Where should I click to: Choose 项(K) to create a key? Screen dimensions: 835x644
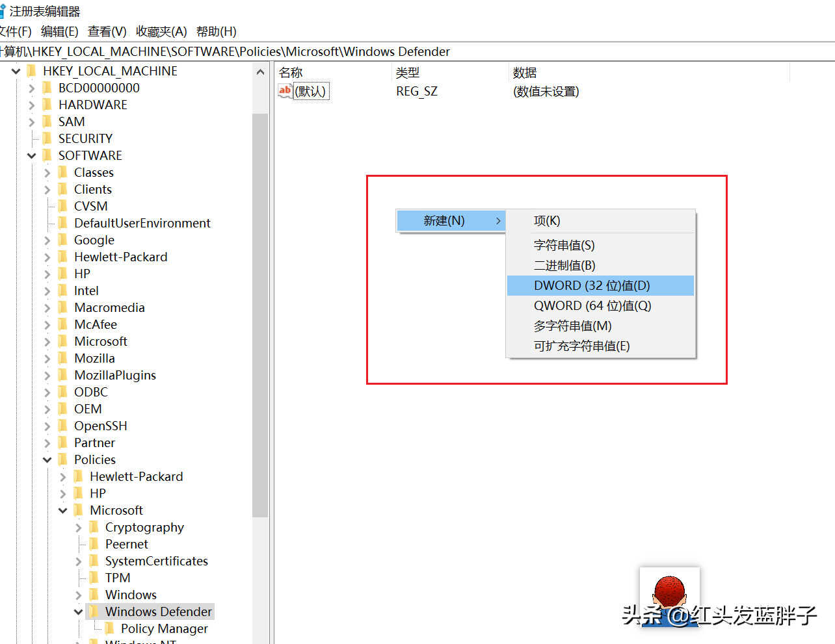pos(601,221)
